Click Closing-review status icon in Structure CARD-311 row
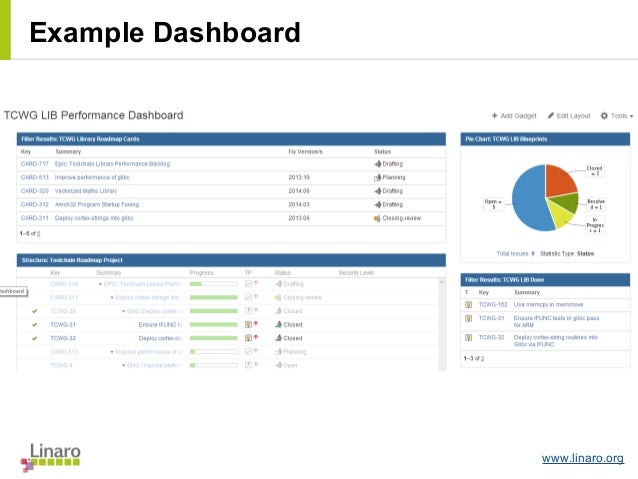Viewport: 638px width, 479px height. tap(278, 297)
